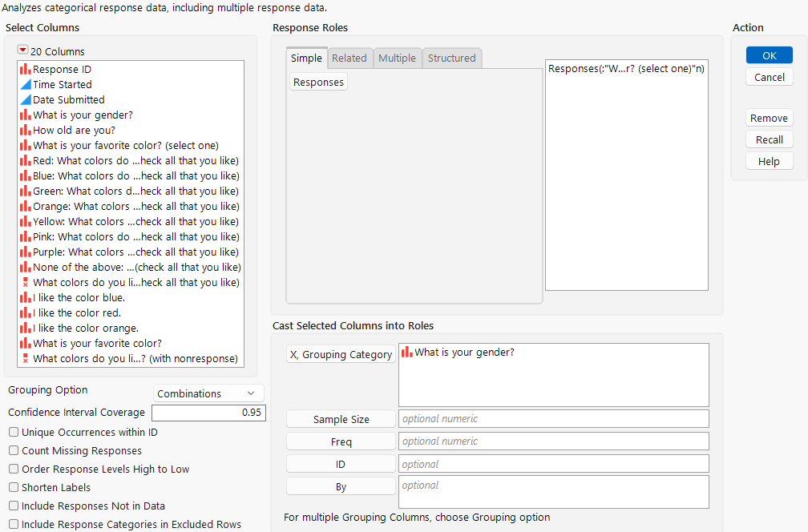Click the Sample Size role button
This screenshot has width=808, height=532.
coord(340,418)
